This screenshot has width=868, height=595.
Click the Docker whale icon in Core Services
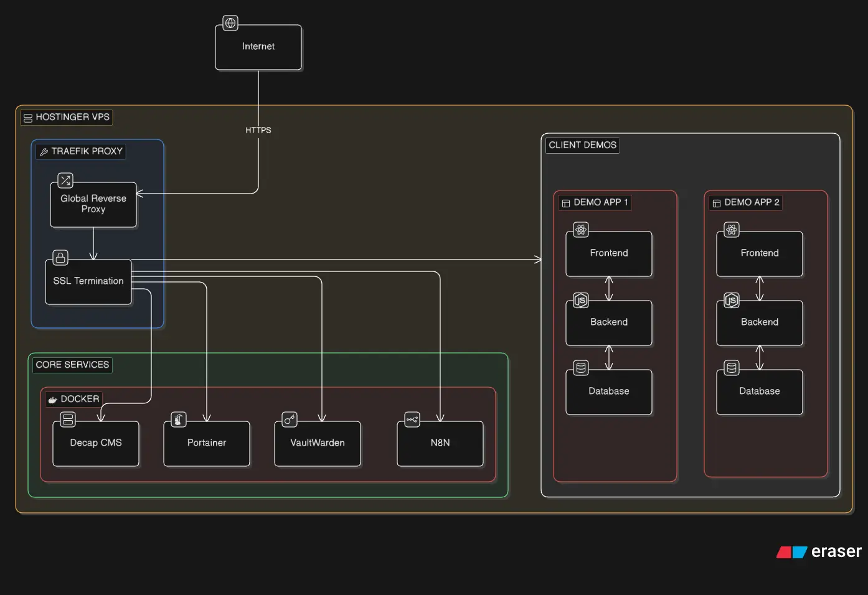(x=52, y=399)
